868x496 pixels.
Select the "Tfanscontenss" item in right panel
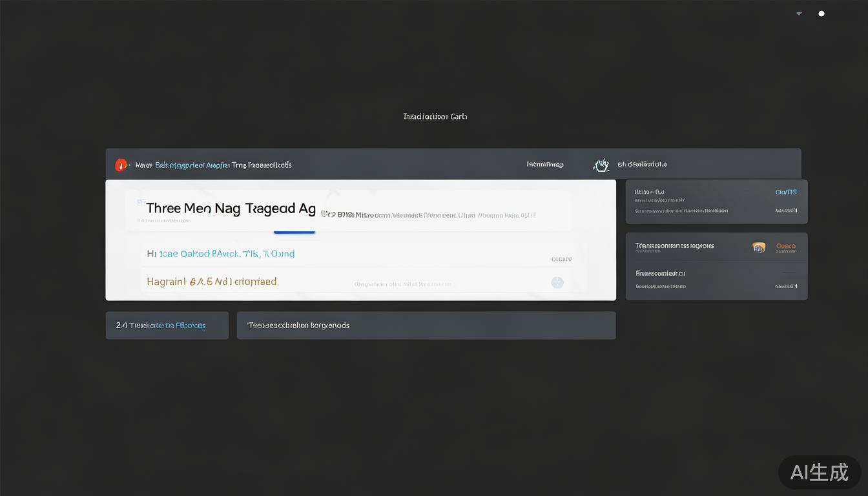[674, 246]
